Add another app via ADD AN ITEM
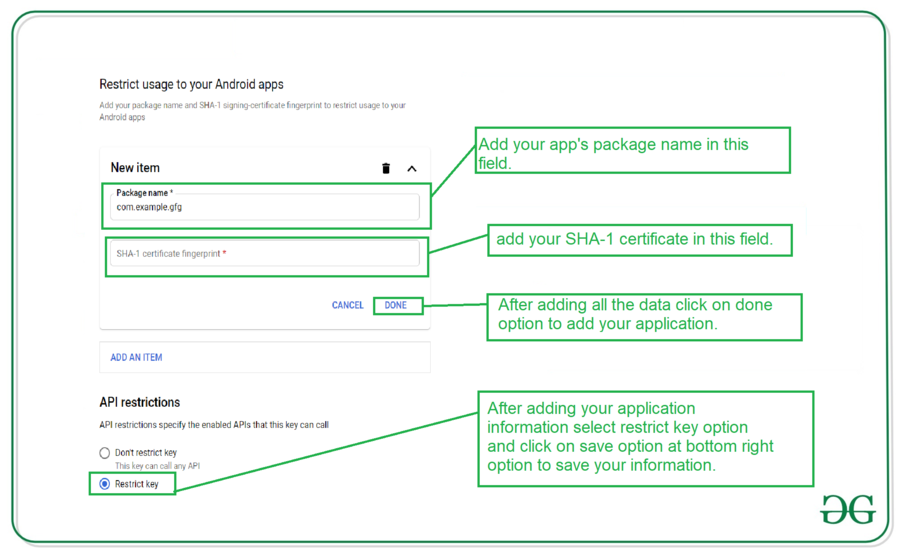900x554 pixels. pyautogui.click(x=136, y=357)
